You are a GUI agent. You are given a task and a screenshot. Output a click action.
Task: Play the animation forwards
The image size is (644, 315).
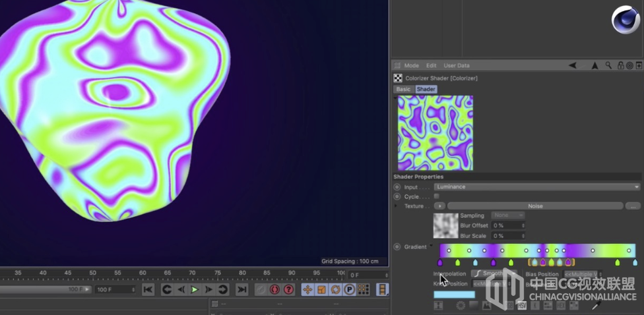click(x=195, y=289)
